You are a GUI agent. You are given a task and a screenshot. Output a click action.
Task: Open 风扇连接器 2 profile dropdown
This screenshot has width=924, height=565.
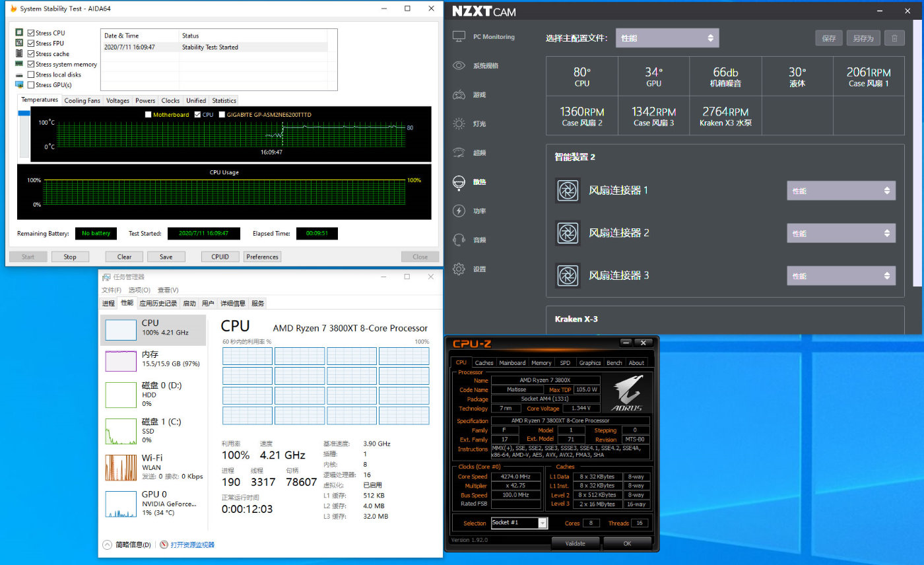pyautogui.click(x=841, y=233)
